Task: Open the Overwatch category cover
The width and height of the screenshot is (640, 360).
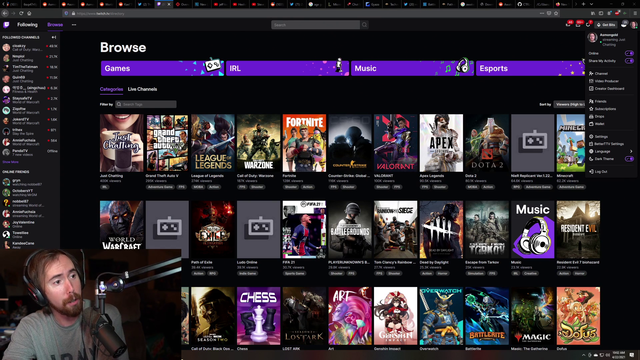Action: pyautogui.click(x=442, y=316)
